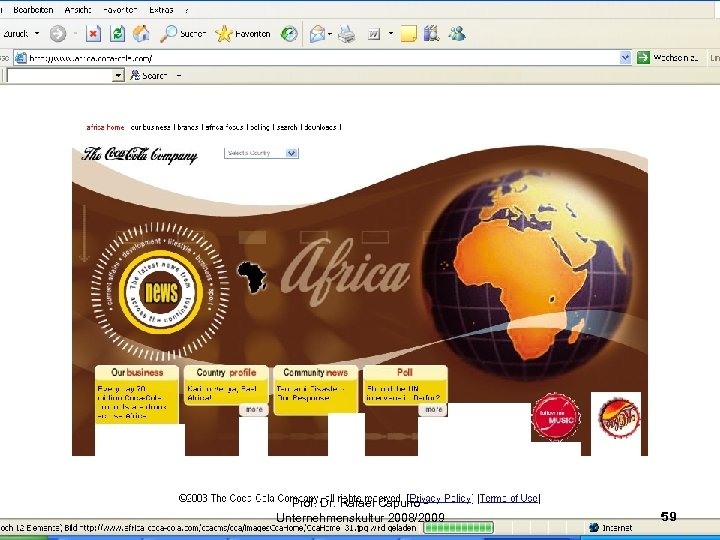Open the ? help menu
This screenshot has height=540, width=720.
point(187,10)
